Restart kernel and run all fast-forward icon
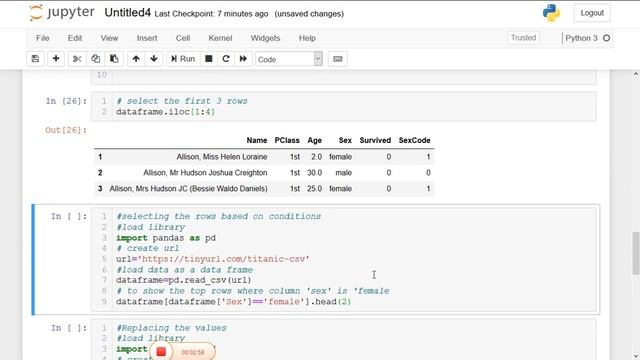 [x=243, y=59]
